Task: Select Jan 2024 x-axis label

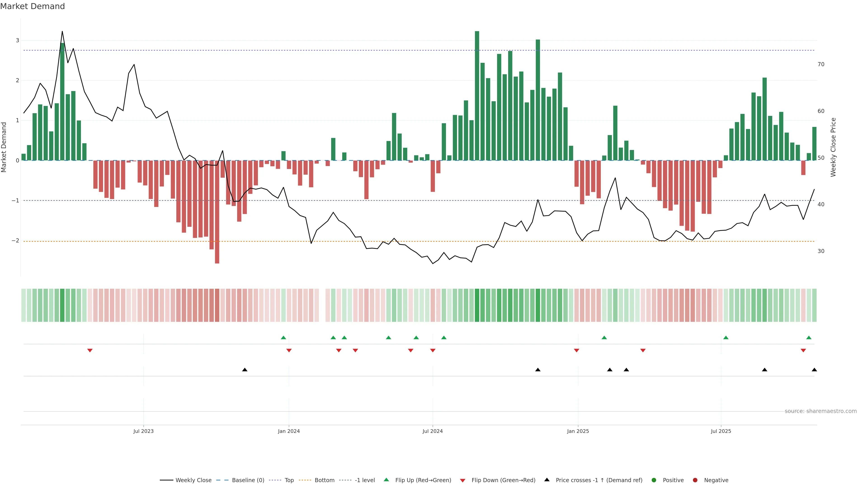Action: [289, 432]
